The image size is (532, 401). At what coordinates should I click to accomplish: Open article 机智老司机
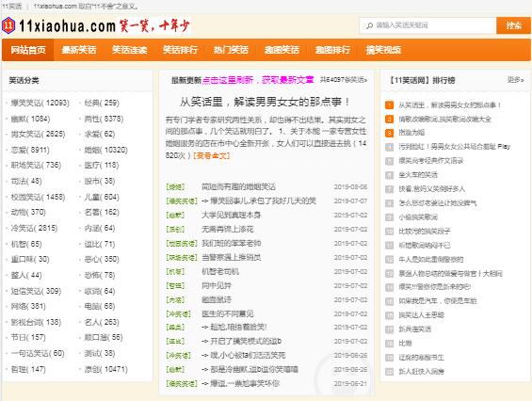(220, 272)
